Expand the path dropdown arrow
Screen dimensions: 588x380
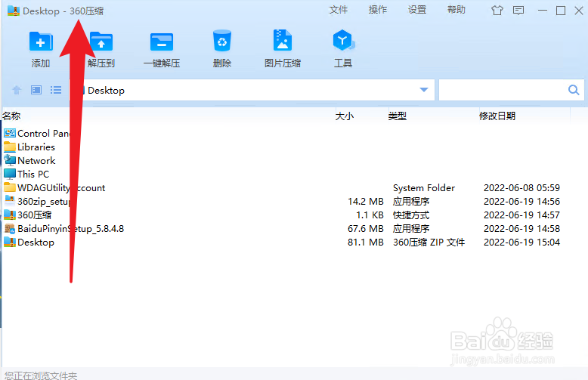(424, 90)
